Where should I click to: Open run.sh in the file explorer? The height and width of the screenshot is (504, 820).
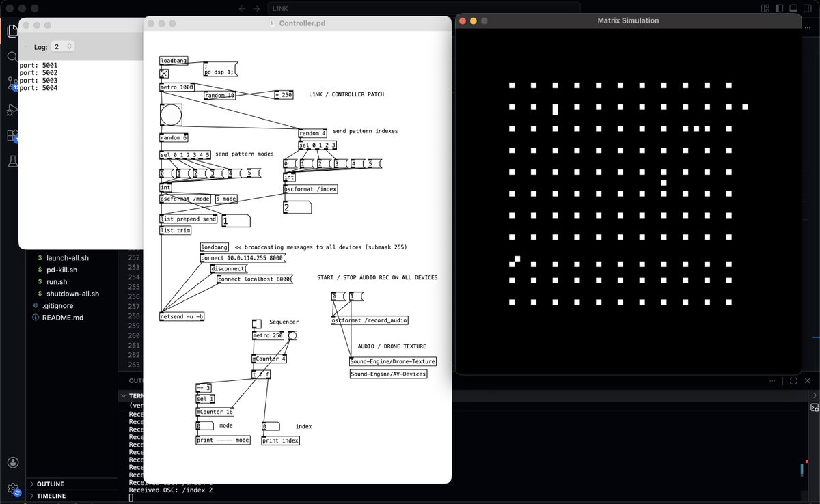pyautogui.click(x=57, y=281)
